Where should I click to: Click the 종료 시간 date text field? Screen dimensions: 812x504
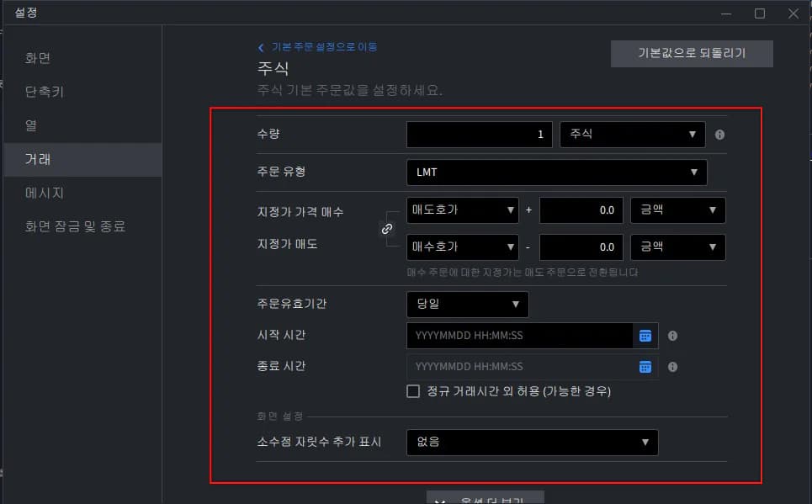[x=519, y=367]
